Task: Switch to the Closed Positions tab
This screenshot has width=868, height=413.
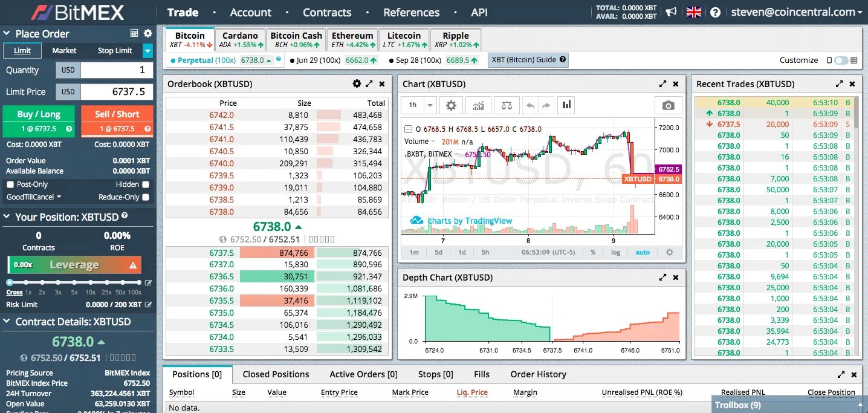Action: pyautogui.click(x=276, y=374)
